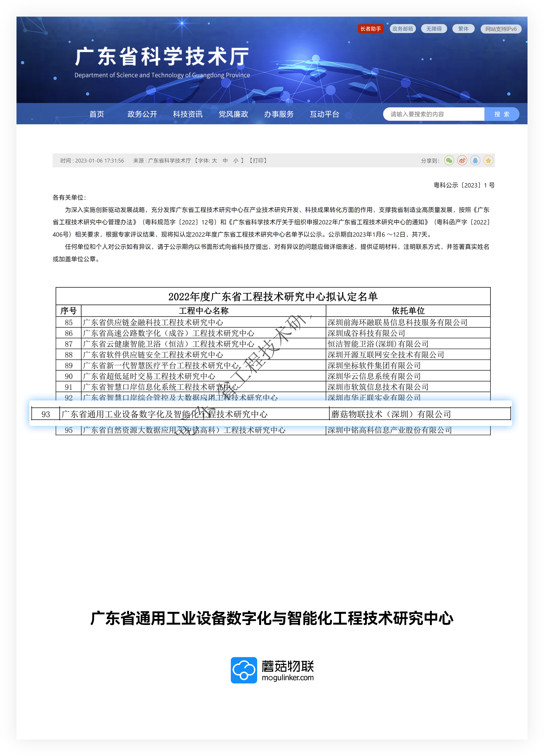Click the sequence number 85 cell
This screenshot has width=544, height=756.
pyautogui.click(x=69, y=322)
